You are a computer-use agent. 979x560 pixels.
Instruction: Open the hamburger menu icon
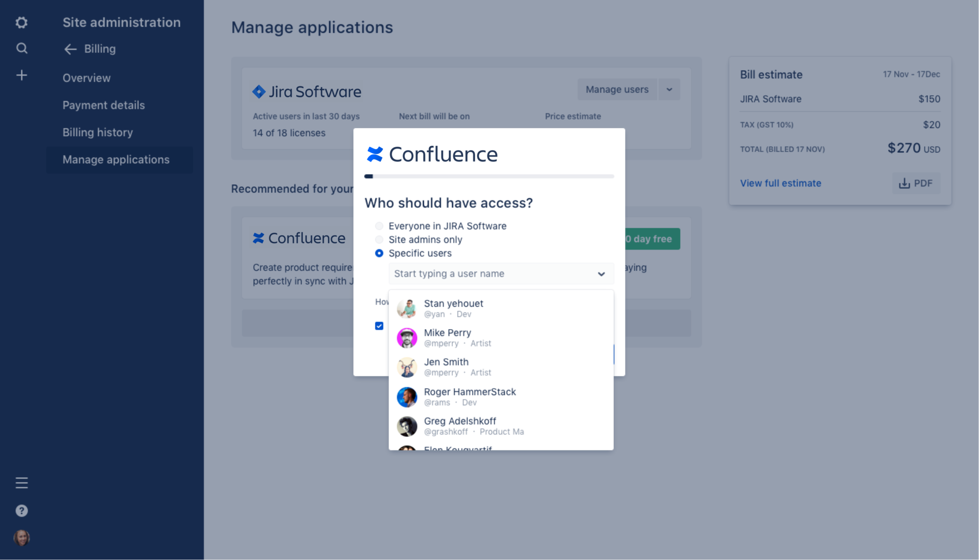tap(22, 483)
